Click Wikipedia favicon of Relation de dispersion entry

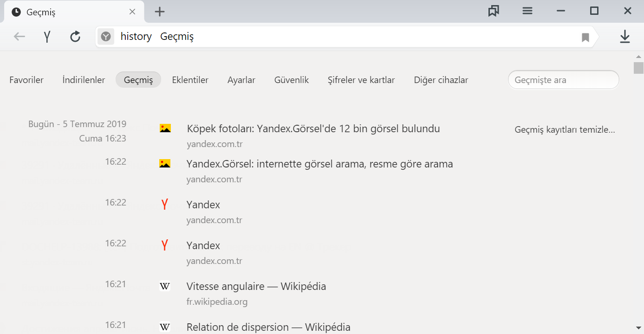click(x=165, y=327)
